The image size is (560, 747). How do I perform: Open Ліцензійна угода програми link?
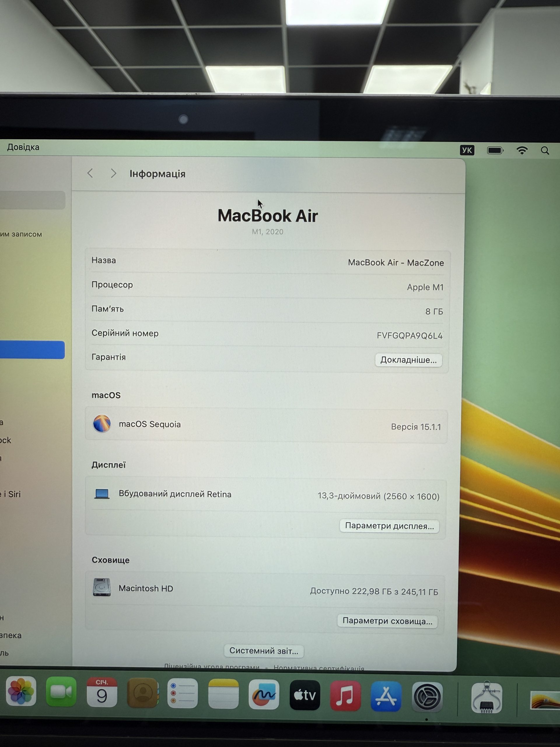pyautogui.click(x=212, y=667)
